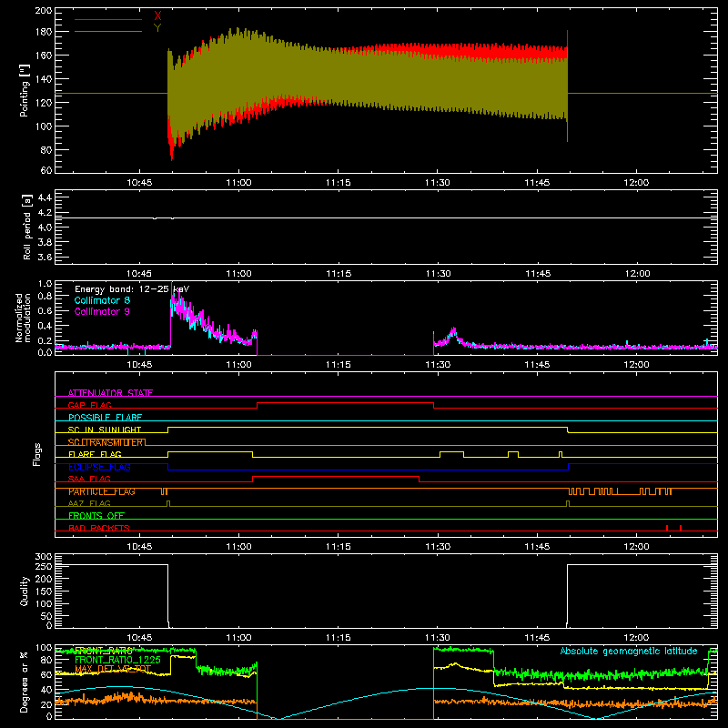
Task: Click the '50' Quality axis tick label
Action: tap(46, 616)
